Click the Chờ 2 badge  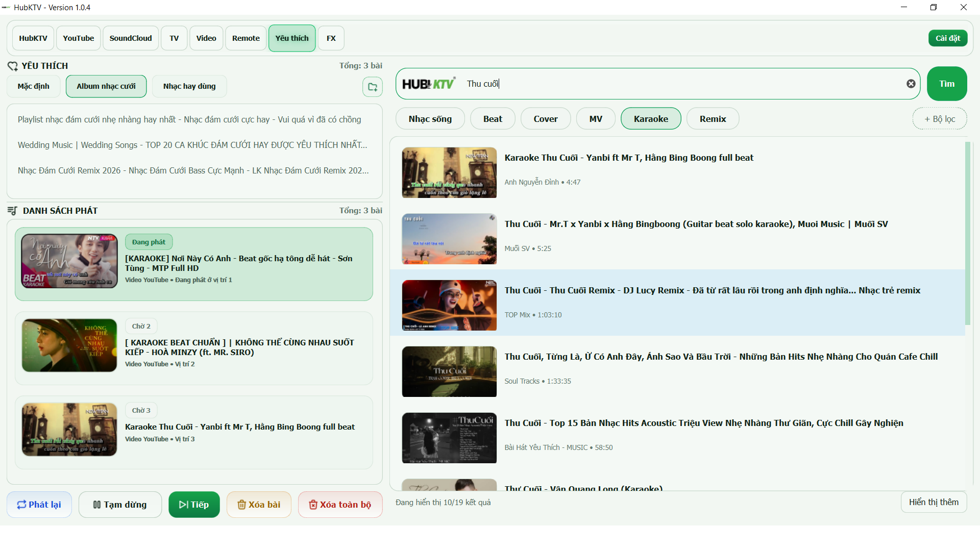pos(141,326)
